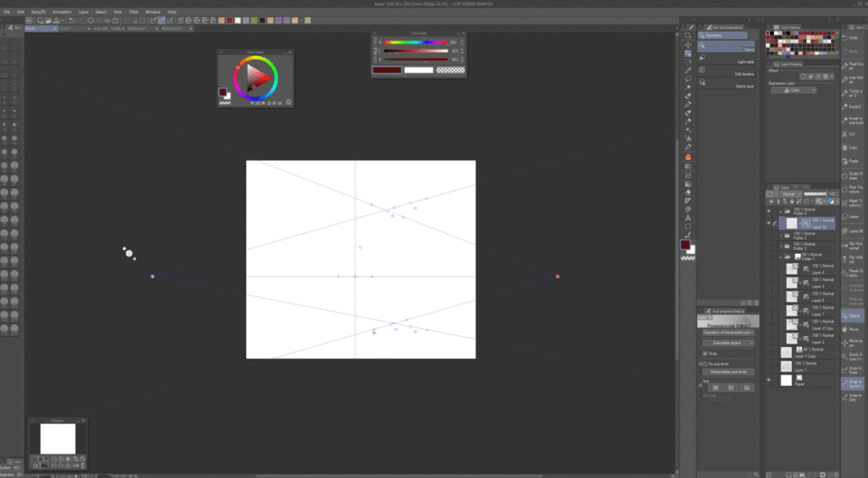
Task: Toggle visibility of Layer 12
Action: coord(769,222)
